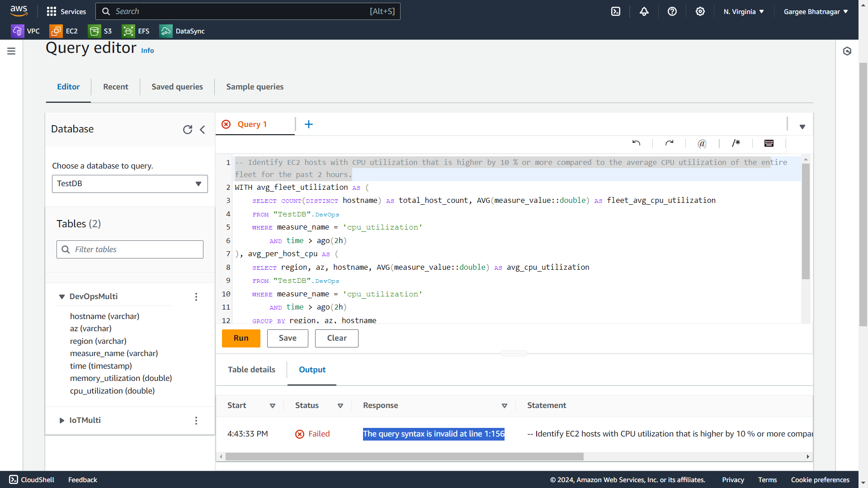
Task: Open the TestDB database dropdown
Action: (130, 184)
